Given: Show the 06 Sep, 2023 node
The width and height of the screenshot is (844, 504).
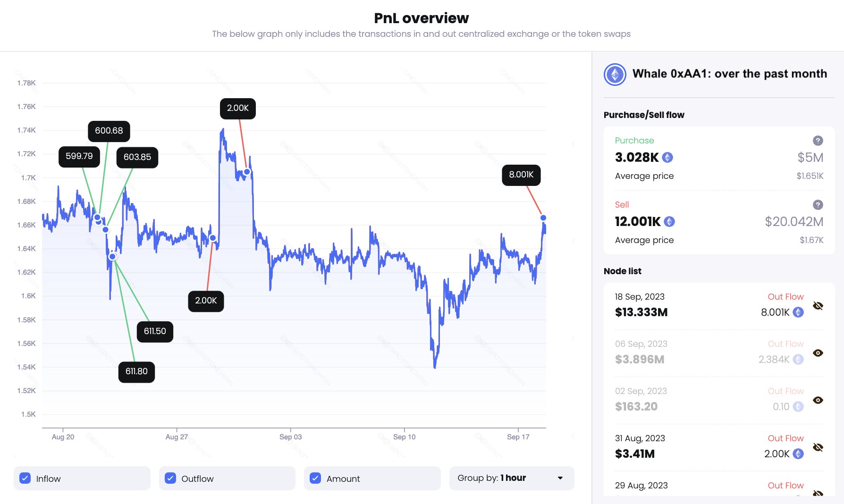Looking at the screenshot, I should (818, 353).
